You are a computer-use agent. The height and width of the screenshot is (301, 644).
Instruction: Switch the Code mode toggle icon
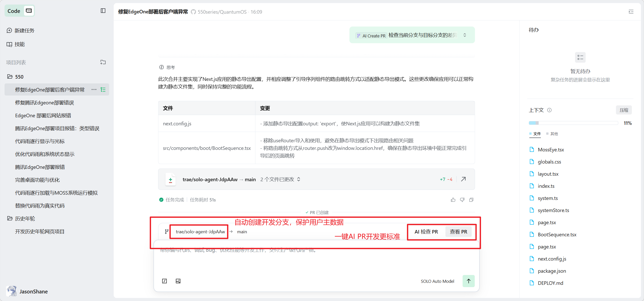(29, 11)
